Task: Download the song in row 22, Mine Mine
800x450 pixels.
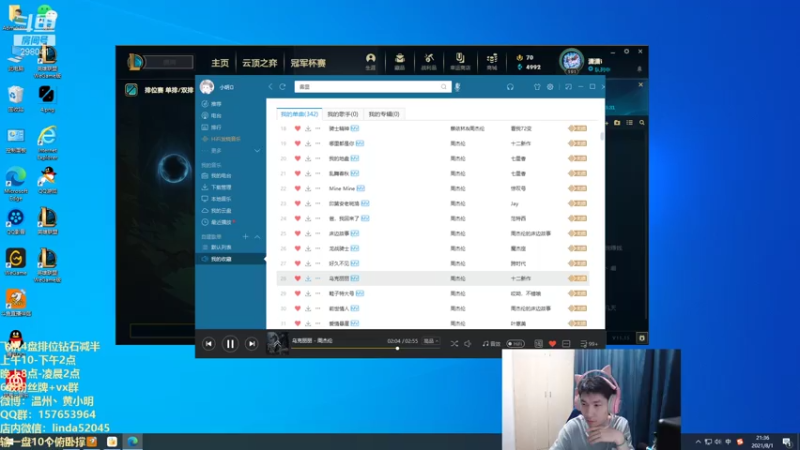Action: (x=308, y=188)
